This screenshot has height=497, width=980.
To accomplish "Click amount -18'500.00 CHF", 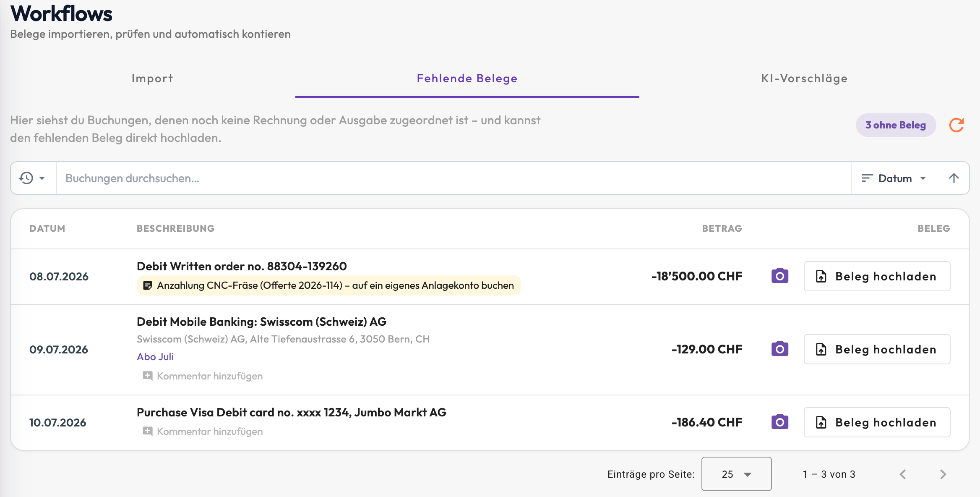I will (x=697, y=276).
